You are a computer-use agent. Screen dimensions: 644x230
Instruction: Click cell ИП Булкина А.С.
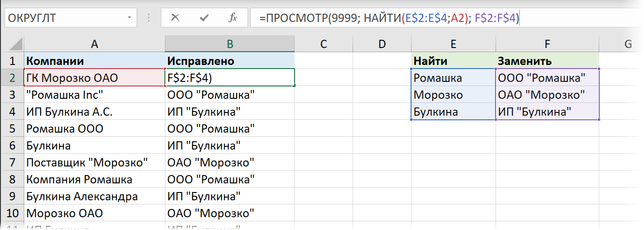pos(95,112)
